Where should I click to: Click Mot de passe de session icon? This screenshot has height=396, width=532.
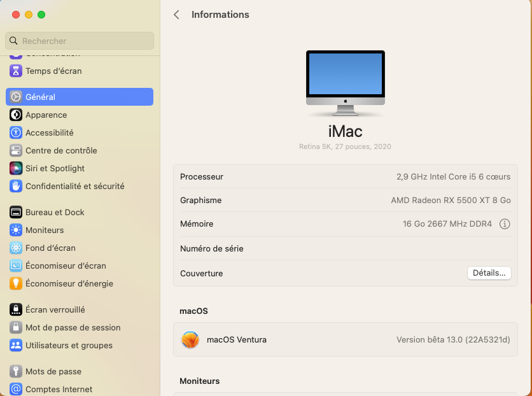(x=16, y=327)
